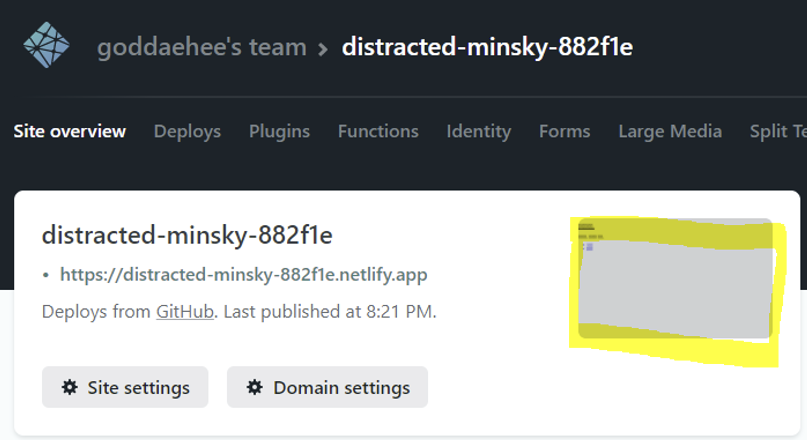The width and height of the screenshot is (807, 440).
Task: Click gear icon in Domain settings button
Action: coord(254,387)
